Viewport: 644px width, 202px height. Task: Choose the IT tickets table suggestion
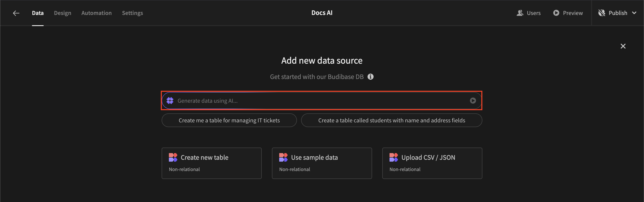[x=229, y=120]
